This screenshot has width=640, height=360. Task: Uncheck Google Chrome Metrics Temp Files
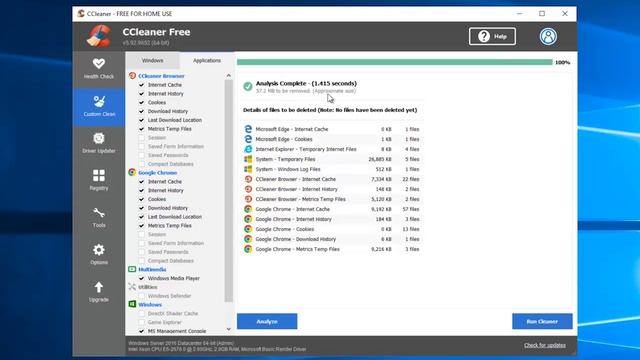tap(142, 225)
